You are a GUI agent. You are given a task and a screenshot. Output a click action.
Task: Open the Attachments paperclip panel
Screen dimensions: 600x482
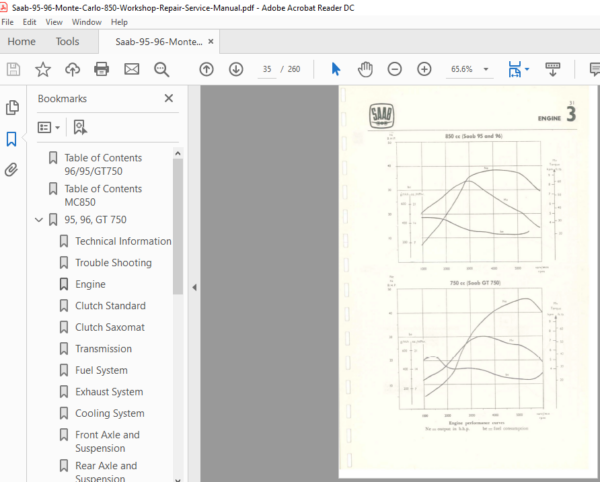[11, 169]
